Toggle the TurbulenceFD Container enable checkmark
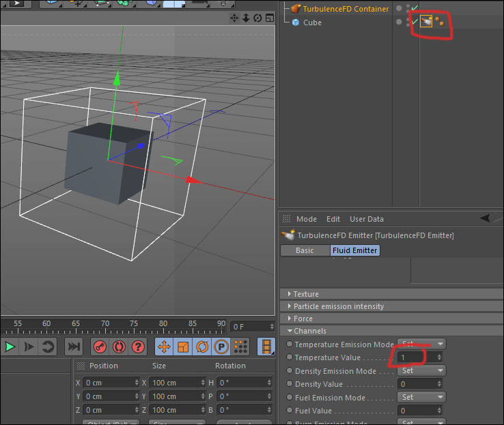This screenshot has width=504, height=425. click(x=415, y=8)
